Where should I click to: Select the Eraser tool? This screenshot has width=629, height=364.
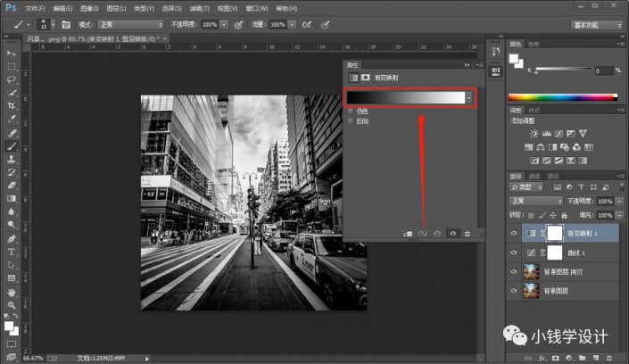point(12,186)
